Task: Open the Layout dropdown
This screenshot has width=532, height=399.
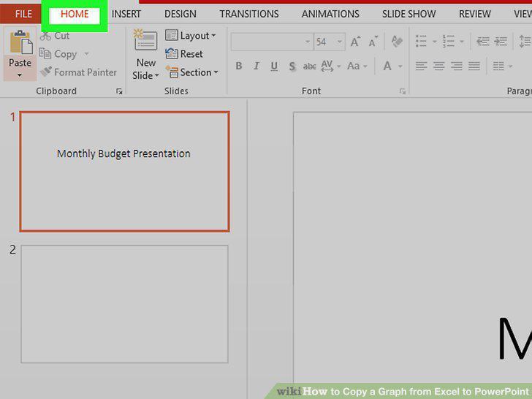Action: click(x=191, y=36)
